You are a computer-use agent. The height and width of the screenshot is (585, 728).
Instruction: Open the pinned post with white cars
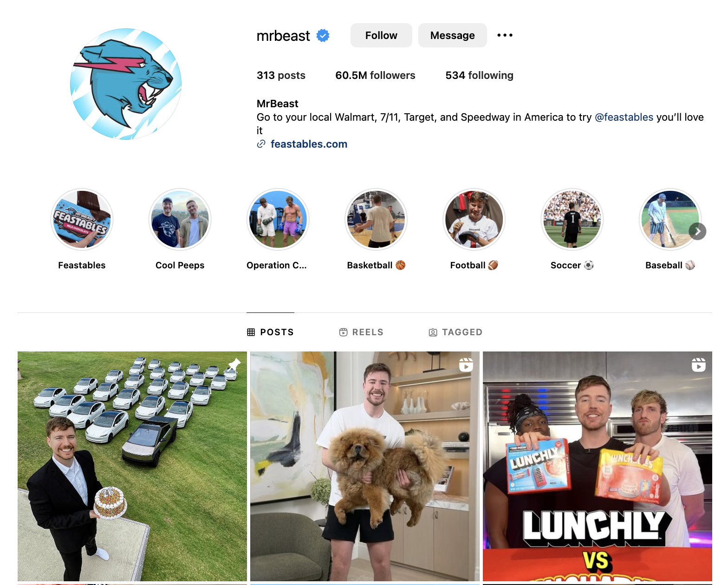(x=132, y=466)
